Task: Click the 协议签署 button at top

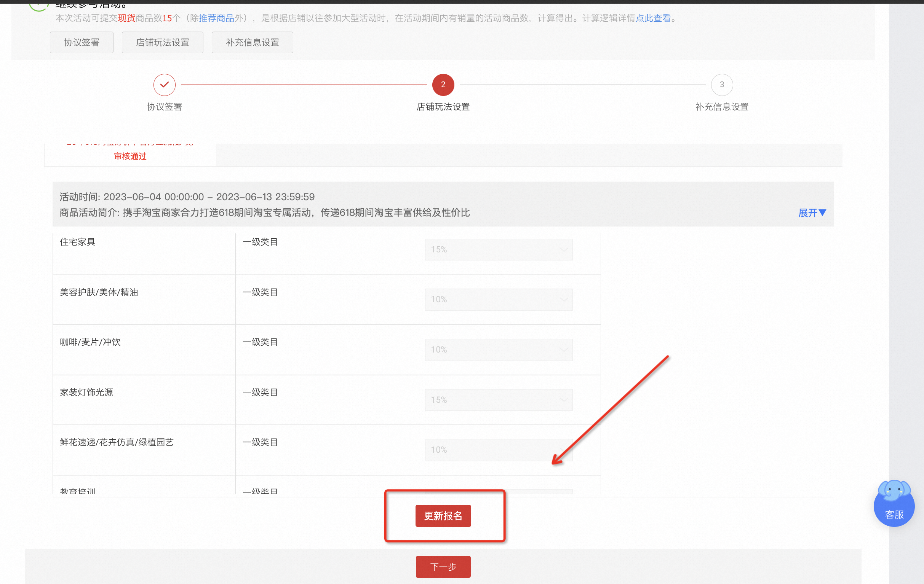Action: tap(82, 42)
